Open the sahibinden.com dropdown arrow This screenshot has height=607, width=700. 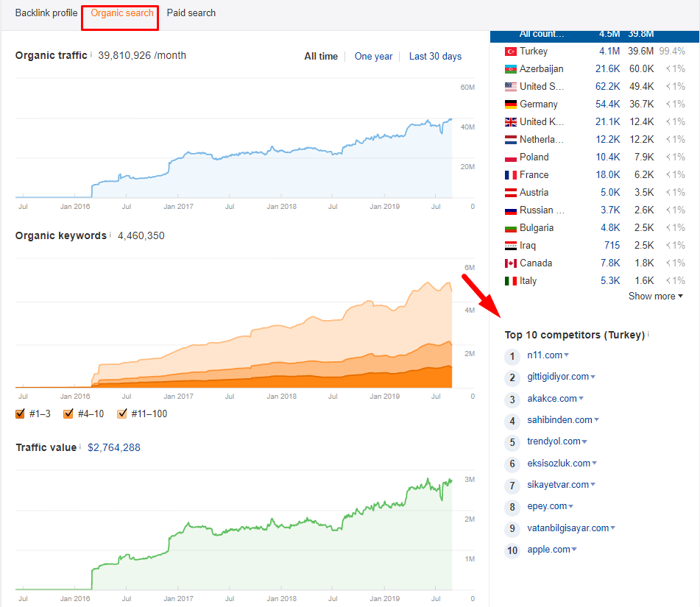[596, 420]
